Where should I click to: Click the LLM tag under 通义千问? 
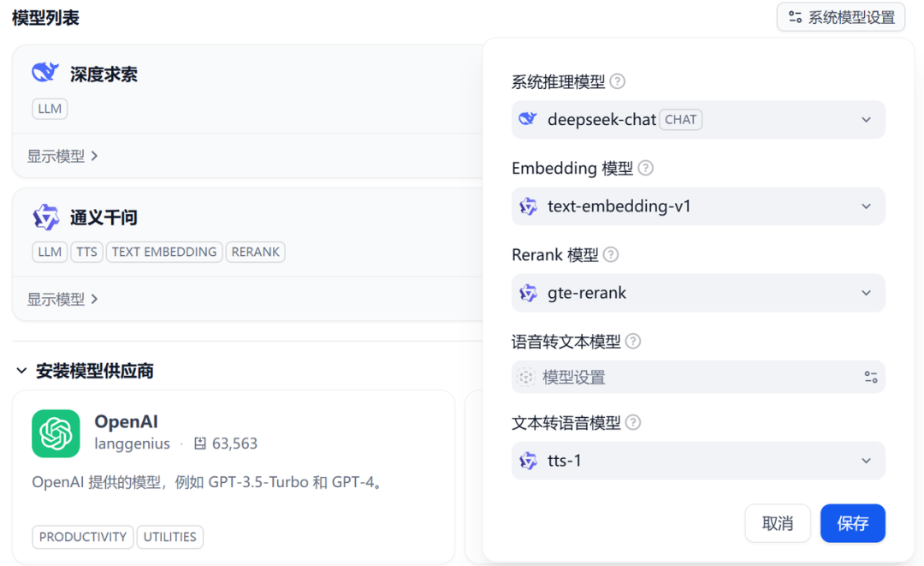[x=50, y=252]
